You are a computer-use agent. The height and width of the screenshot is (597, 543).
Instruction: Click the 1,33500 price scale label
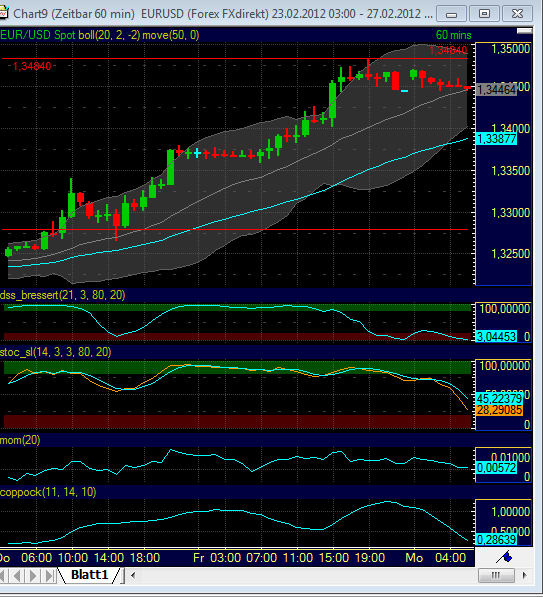[x=511, y=171]
